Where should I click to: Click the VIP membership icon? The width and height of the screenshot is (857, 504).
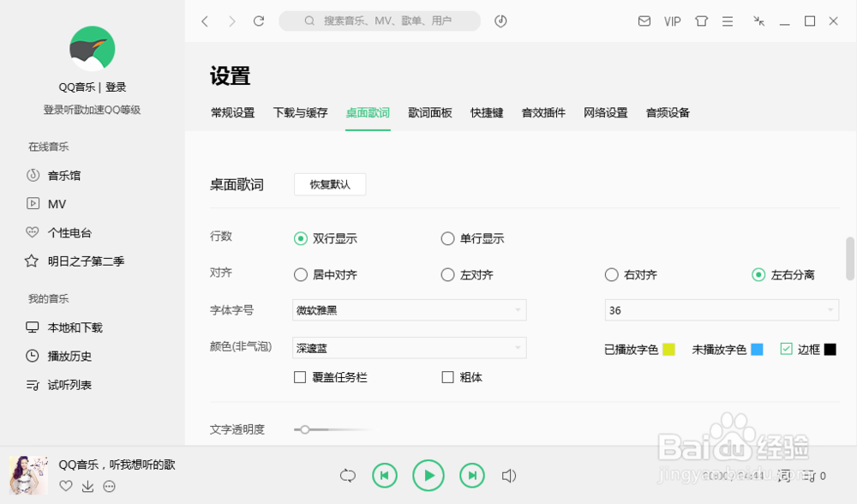coord(672,21)
